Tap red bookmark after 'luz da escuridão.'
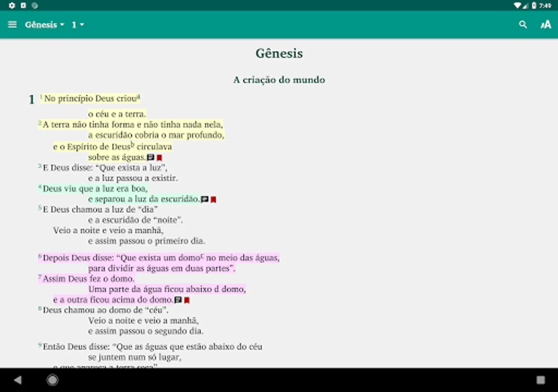The image size is (558, 392). pyautogui.click(x=214, y=199)
